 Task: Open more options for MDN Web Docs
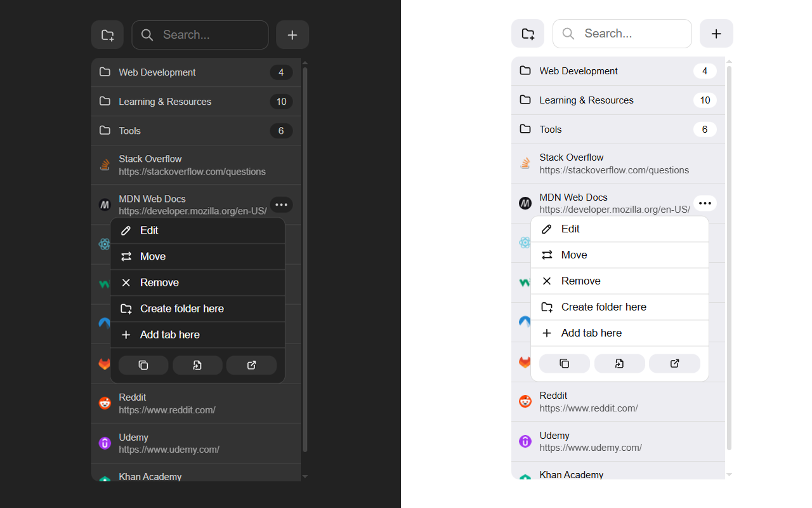pos(281,204)
